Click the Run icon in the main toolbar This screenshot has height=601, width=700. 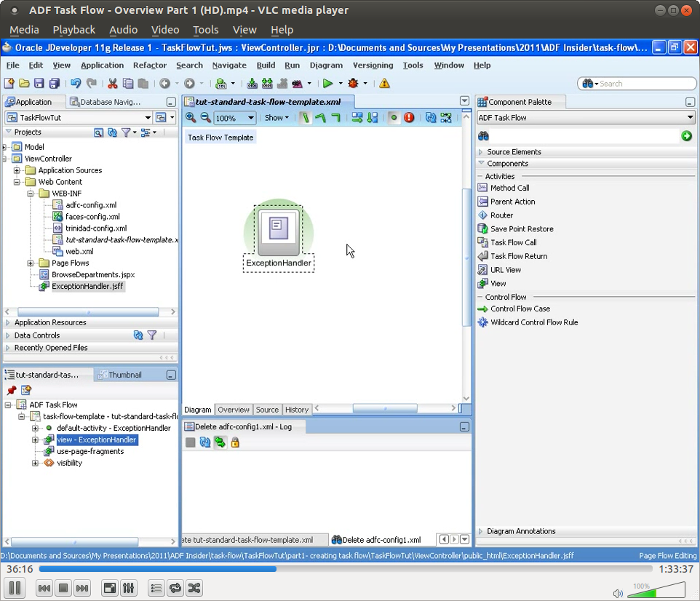tap(328, 83)
